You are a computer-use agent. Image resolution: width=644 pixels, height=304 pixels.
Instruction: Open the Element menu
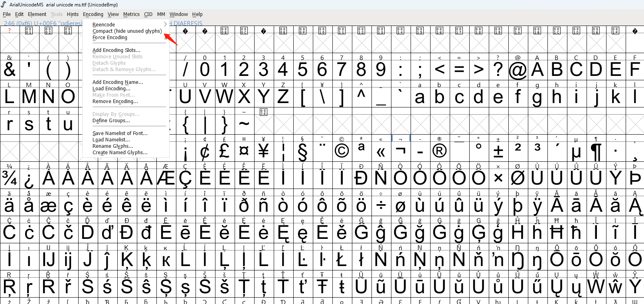[x=37, y=14]
